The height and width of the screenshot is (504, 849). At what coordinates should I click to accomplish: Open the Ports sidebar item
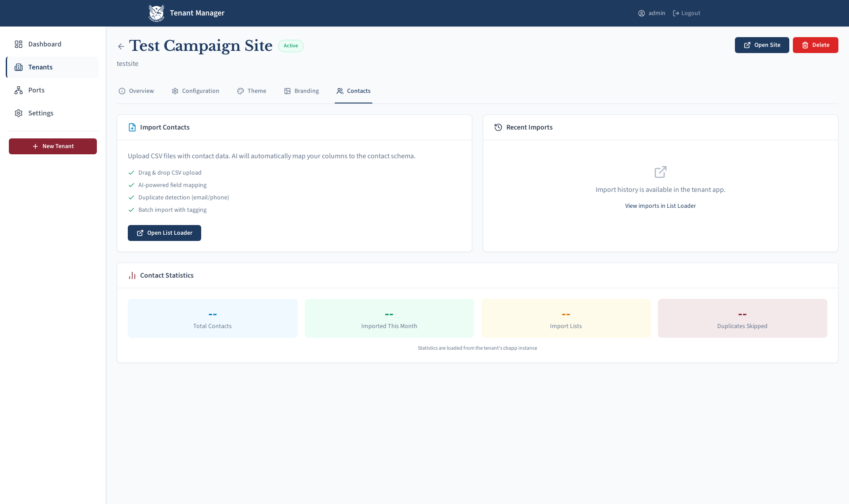(36, 90)
